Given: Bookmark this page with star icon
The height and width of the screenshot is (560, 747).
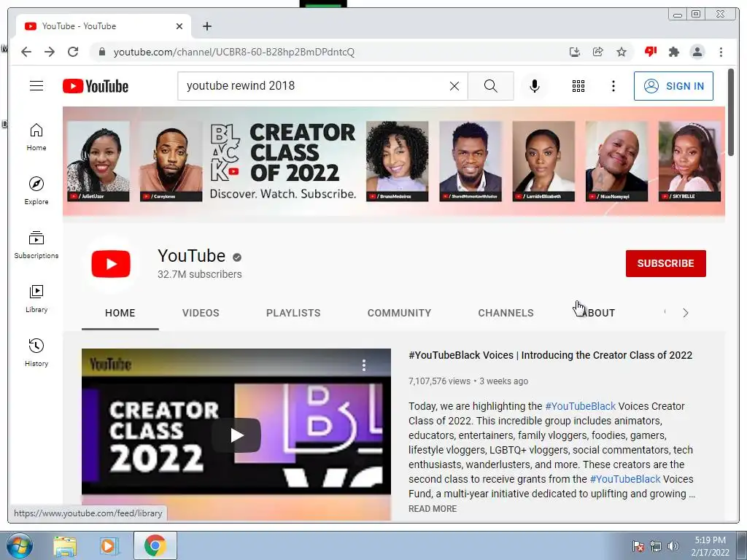Looking at the screenshot, I should [x=622, y=52].
